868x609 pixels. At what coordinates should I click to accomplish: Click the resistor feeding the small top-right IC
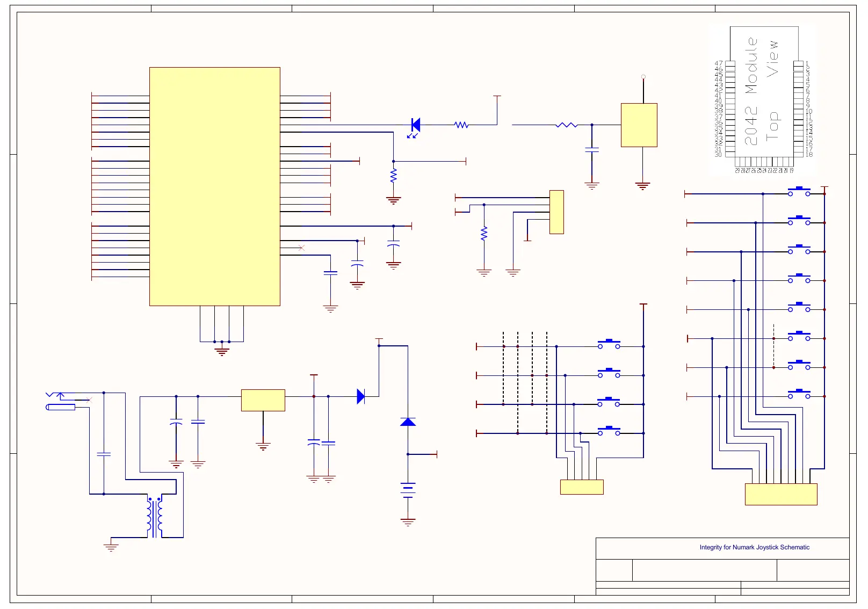click(x=566, y=125)
